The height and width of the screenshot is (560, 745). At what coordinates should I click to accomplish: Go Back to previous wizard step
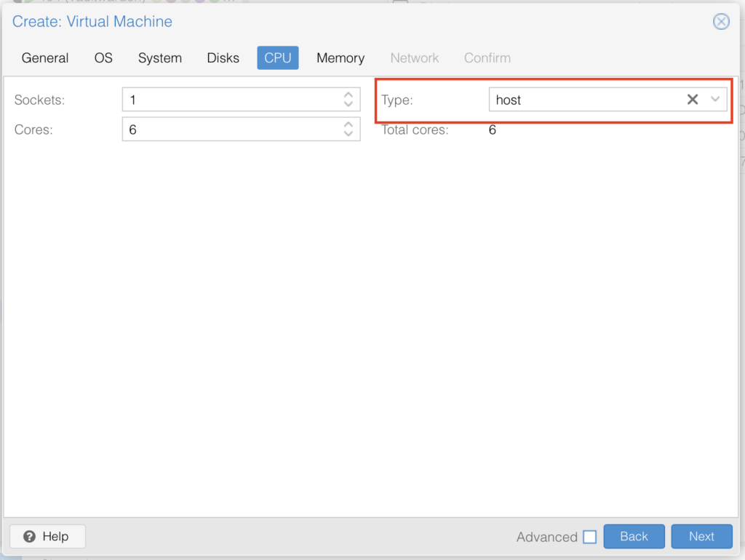point(634,537)
